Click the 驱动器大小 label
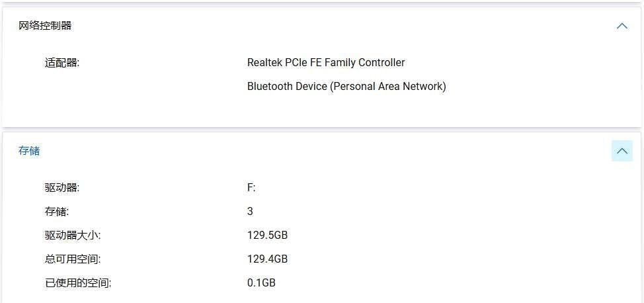Screen dimensions: 644x303 point(73,236)
